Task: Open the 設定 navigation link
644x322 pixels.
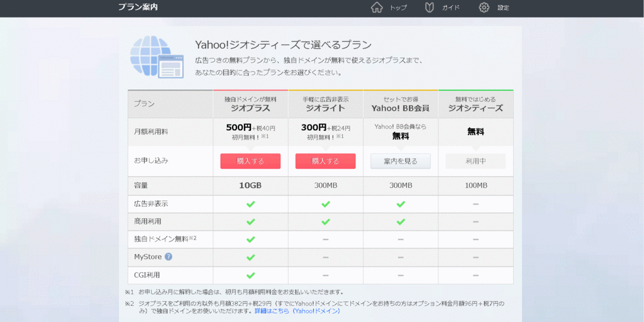Action: pos(503,8)
